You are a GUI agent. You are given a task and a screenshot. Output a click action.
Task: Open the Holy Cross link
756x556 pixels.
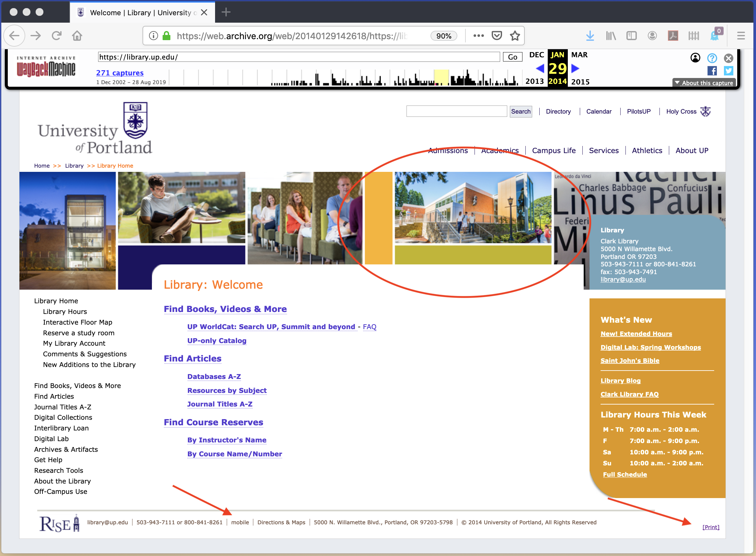click(x=681, y=111)
